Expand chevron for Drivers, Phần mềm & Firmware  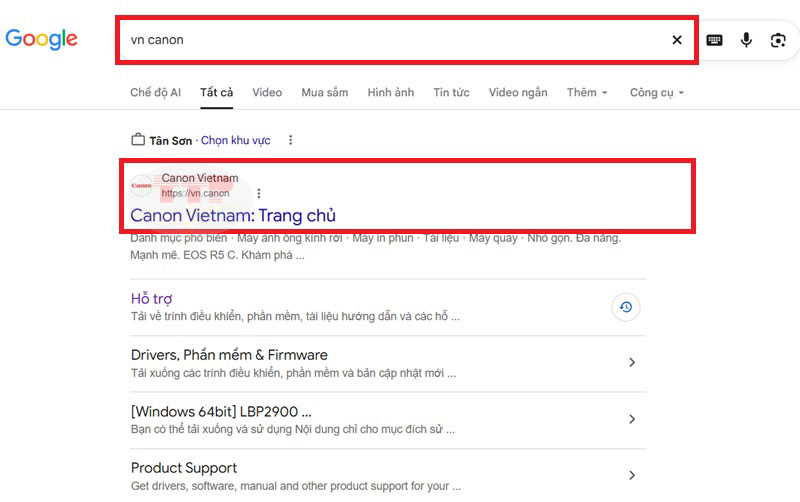pos(632,362)
